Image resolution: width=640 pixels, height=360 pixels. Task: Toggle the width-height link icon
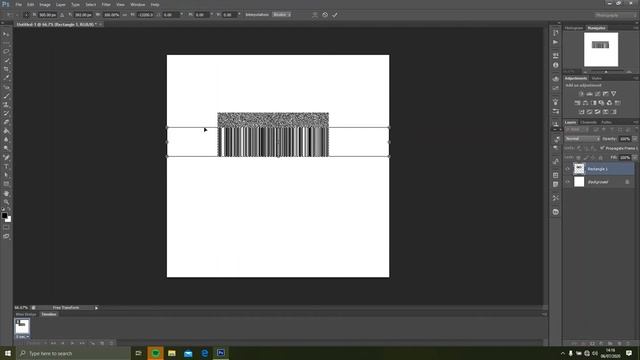124,15
